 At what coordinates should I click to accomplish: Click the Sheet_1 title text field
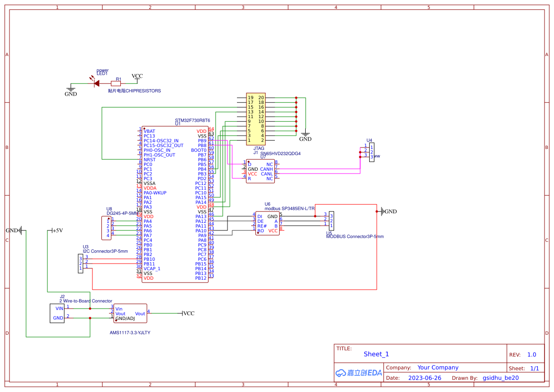tap(376, 354)
